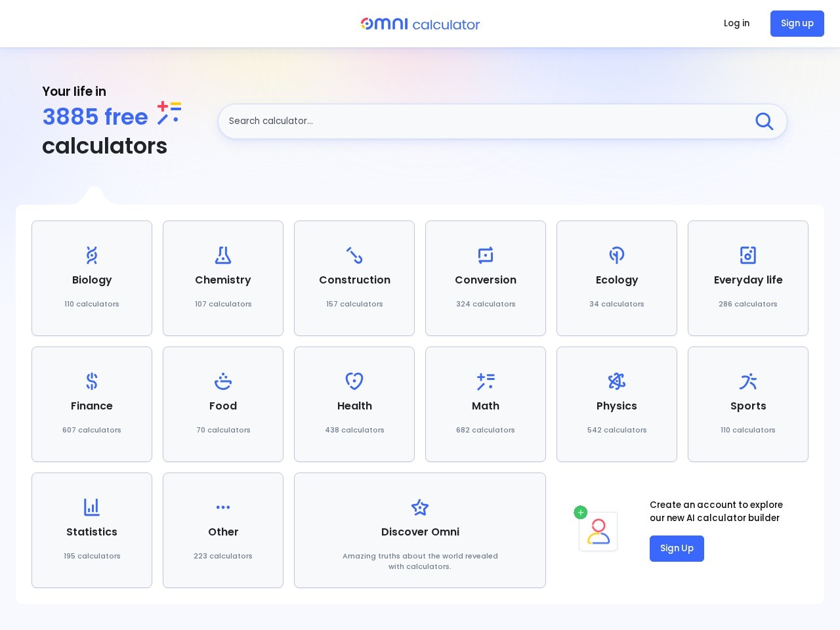840x630 pixels.
Task: Click '157 calculators' text in Construction card
Action: click(x=354, y=304)
